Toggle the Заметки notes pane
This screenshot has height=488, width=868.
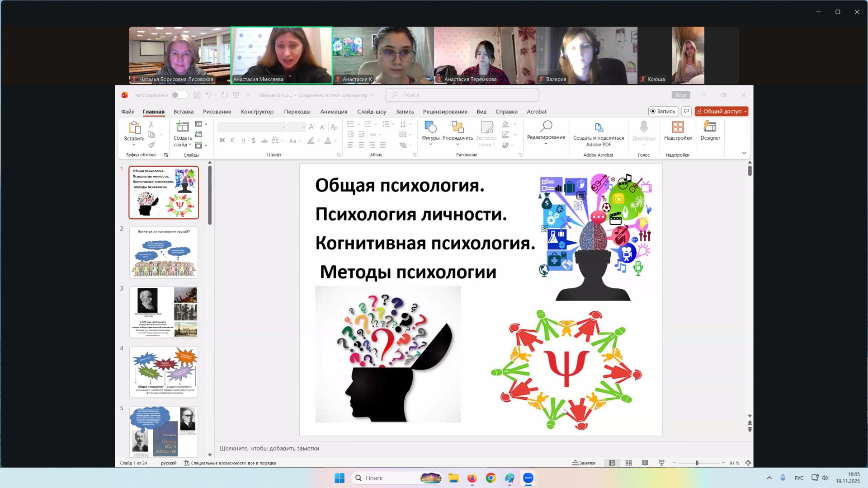coord(584,463)
